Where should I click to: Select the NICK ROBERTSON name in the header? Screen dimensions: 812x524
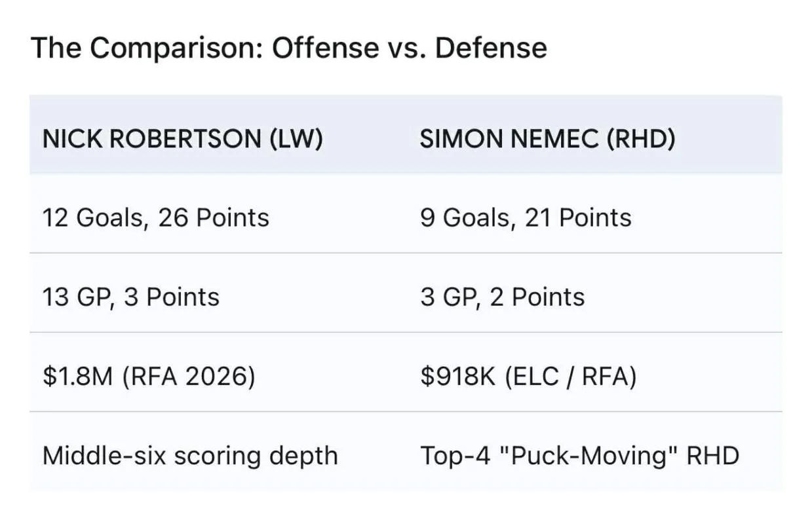click(x=151, y=139)
